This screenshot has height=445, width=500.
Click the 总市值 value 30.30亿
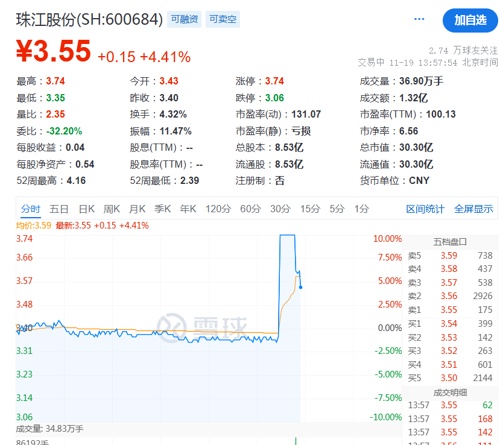(x=416, y=147)
